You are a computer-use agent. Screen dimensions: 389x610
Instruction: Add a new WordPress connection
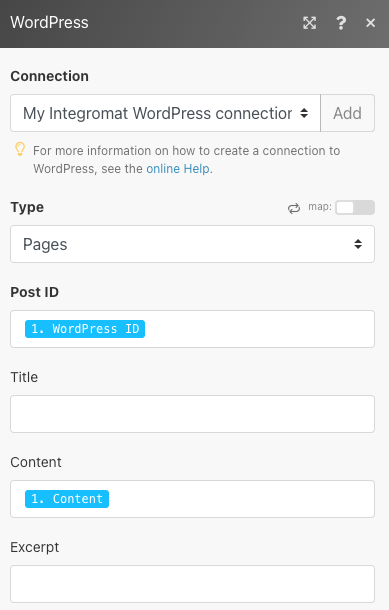347,113
